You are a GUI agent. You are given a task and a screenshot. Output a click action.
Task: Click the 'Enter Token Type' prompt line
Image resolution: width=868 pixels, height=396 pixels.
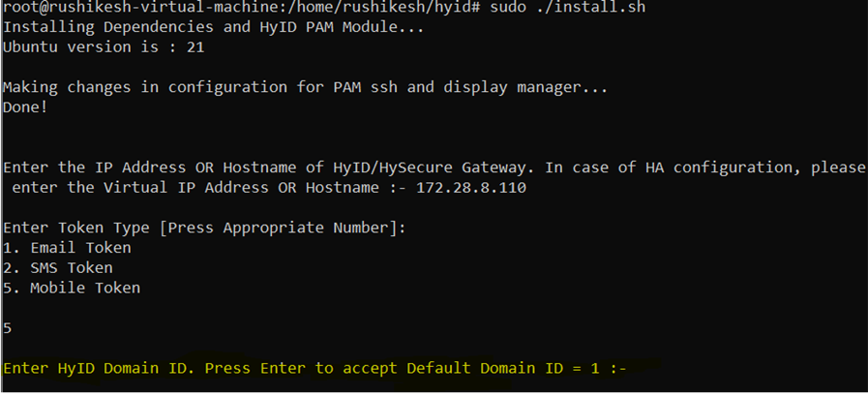click(204, 228)
